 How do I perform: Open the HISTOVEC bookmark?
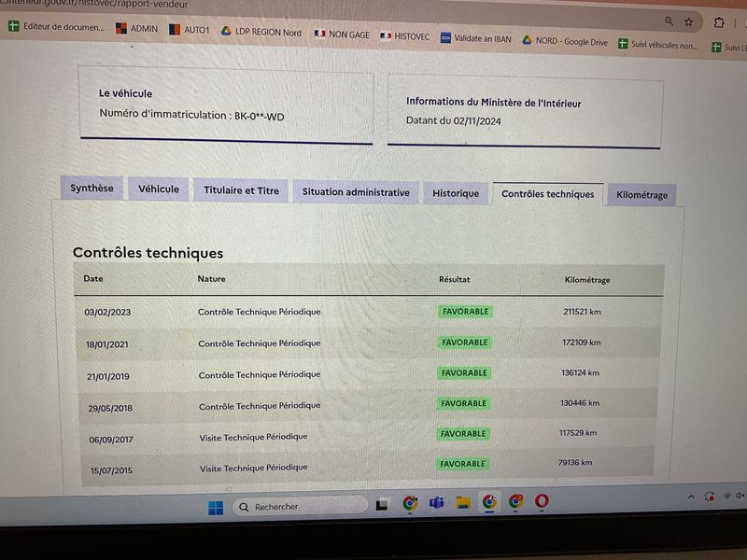404,35
